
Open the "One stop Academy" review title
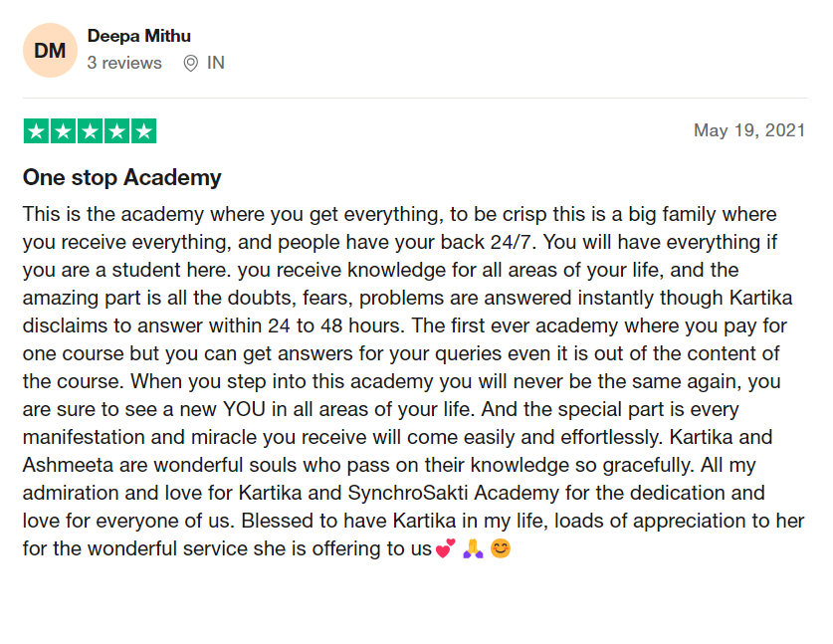point(121,178)
